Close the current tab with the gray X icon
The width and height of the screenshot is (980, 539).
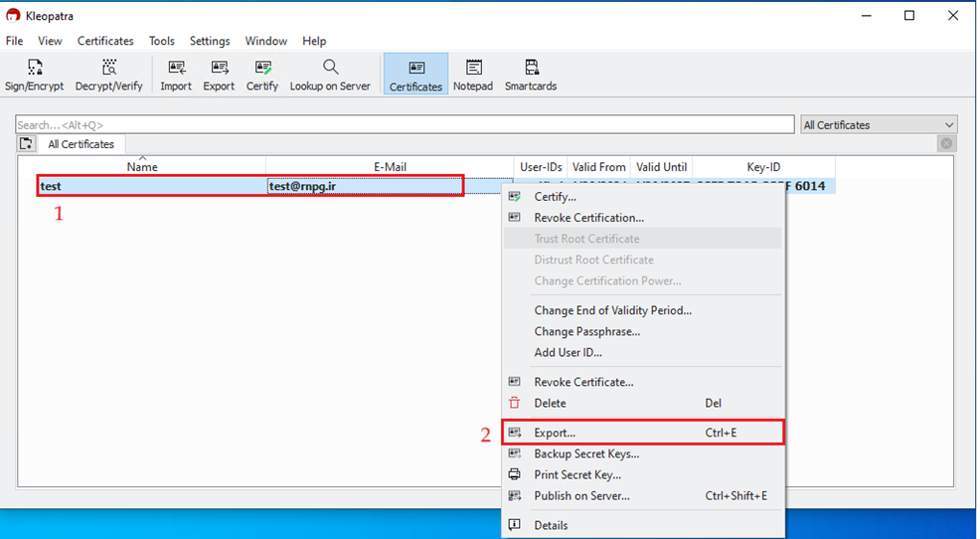click(946, 144)
